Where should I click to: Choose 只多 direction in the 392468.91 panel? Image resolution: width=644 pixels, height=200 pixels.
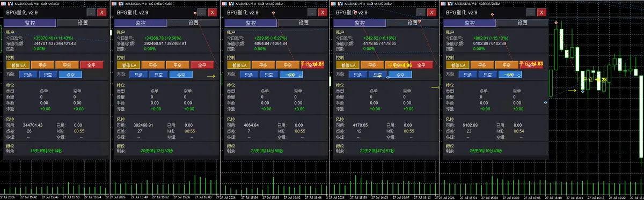click(139, 75)
